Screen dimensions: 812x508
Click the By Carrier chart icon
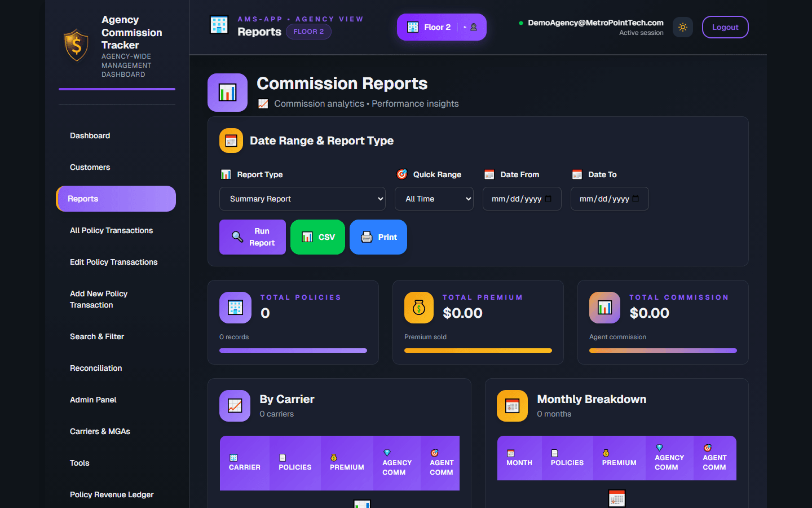tap(235, 405)
